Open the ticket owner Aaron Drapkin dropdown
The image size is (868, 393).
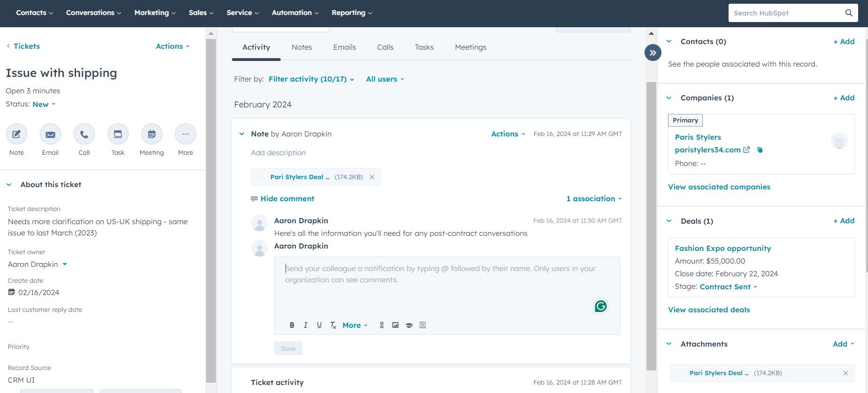click(x=38, y=265)
